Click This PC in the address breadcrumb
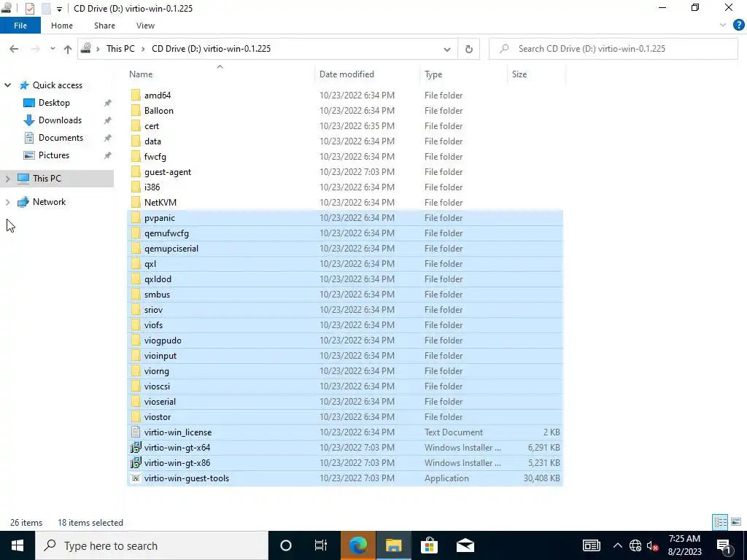The width and height of the screenshot is (747, 560). pyautogui.click(x=120, y=49)
